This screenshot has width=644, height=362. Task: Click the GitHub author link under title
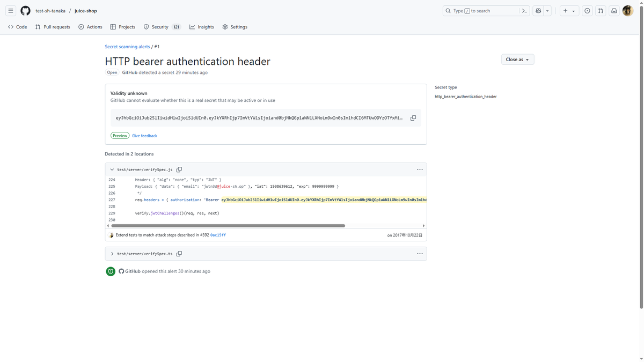(129, 72)
